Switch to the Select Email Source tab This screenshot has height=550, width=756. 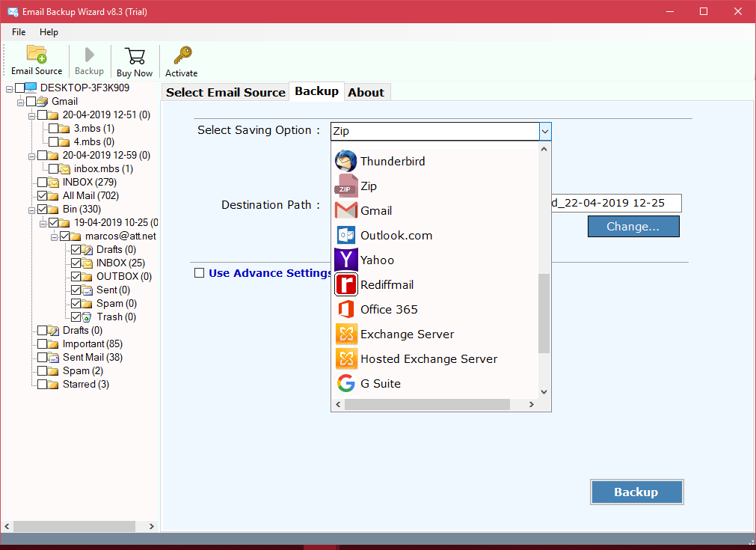pyautogui.click(x=226, y=92)
